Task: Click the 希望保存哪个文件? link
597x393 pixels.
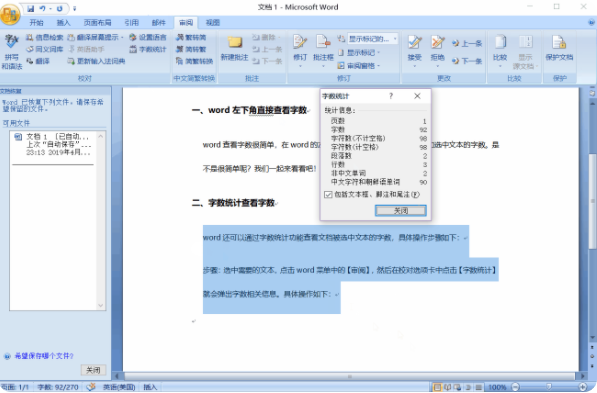Action: pos(44,356)
